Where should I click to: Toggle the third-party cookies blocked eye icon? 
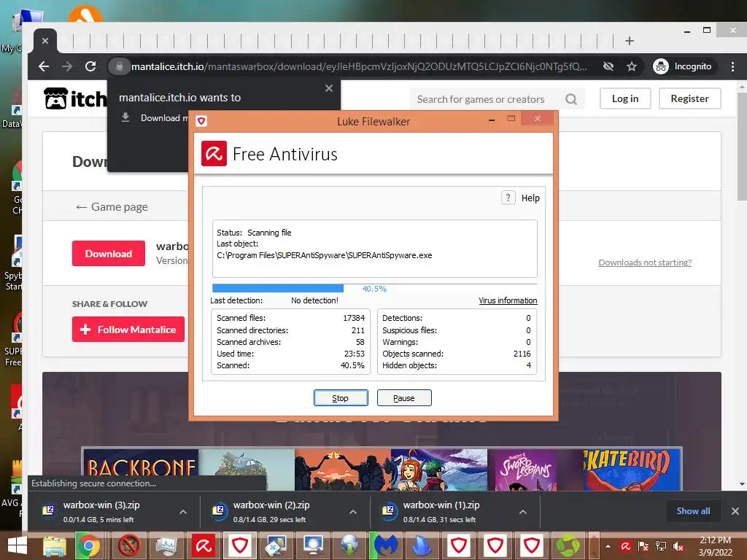(x=608, y=66)
